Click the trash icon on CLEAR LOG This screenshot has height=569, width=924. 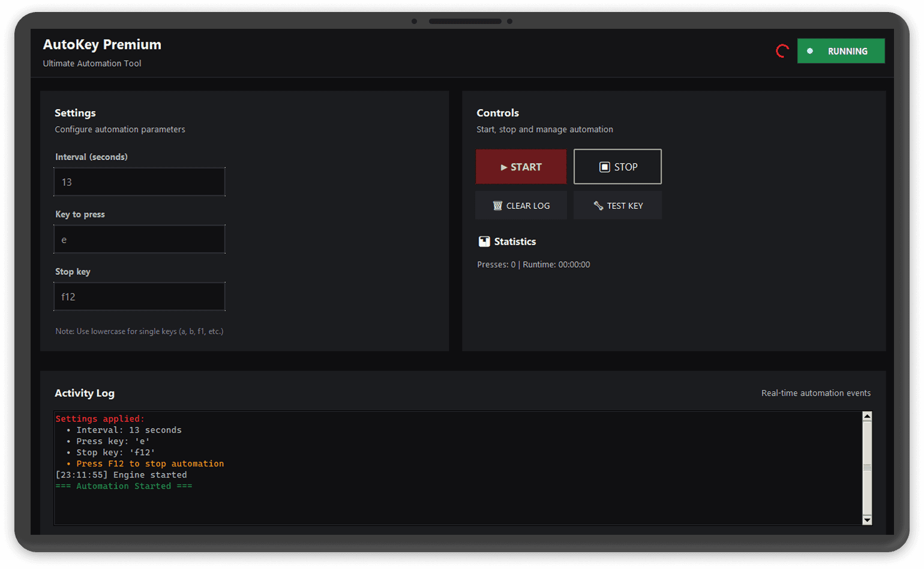[498, 205]
